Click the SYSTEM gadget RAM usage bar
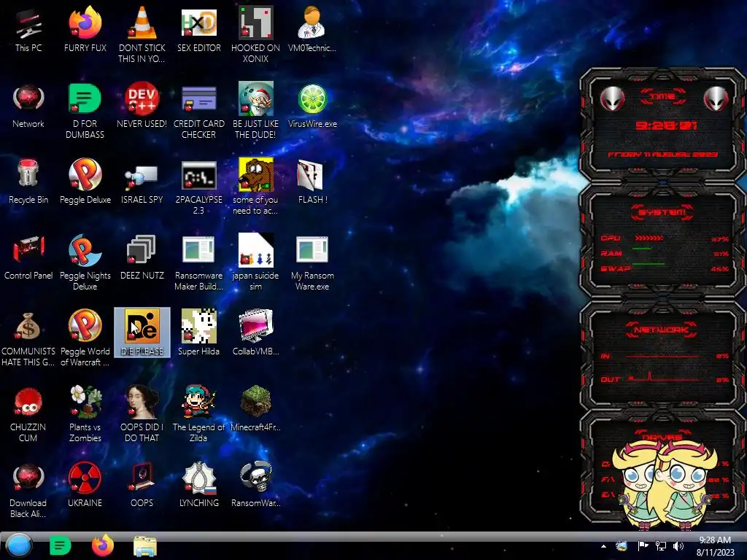Viewport: 747px width, 560px height. coord(642,249)
